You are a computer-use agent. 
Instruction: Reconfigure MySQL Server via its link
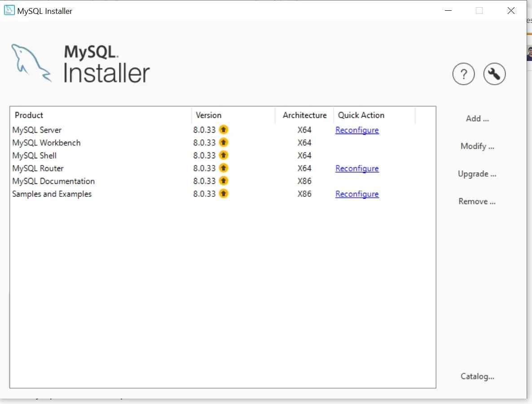pos(357,130)
